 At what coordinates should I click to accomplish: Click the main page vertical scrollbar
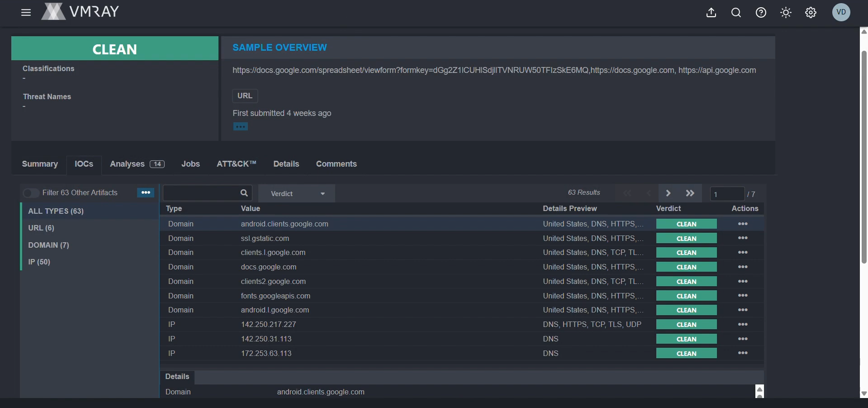tap(864, 157)
